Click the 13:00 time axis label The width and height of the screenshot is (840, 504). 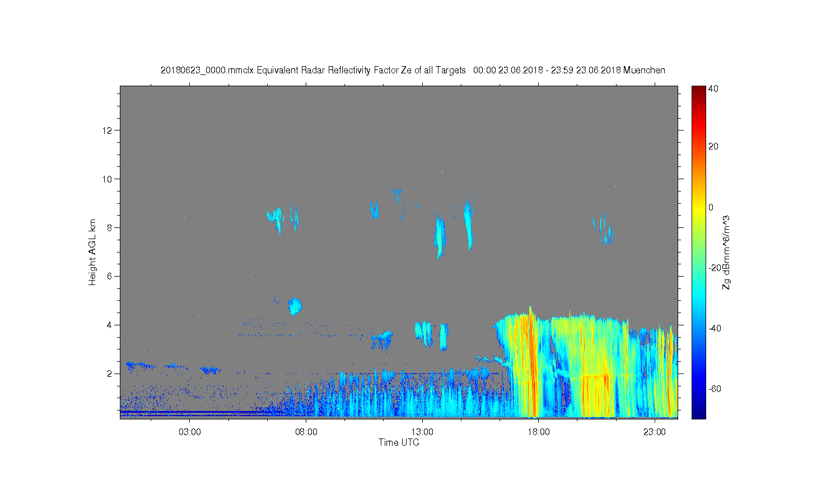422,432
